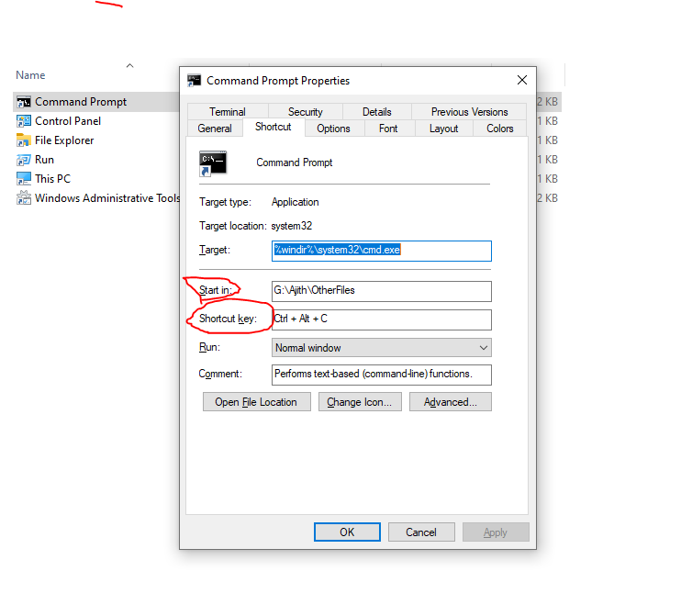Open the Advanced settings button
Image resolution: width=681 pixels, height=616 pixels.
(x=451, y=402)
